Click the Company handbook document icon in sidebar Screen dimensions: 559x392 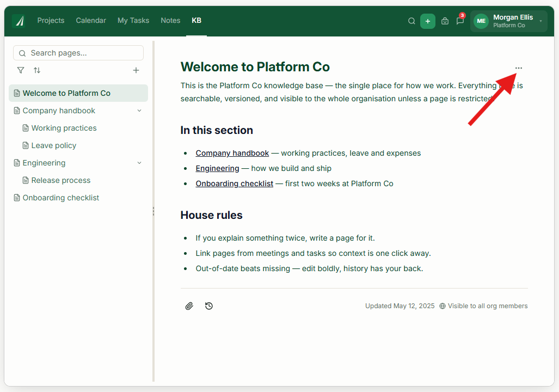(17, 111)
